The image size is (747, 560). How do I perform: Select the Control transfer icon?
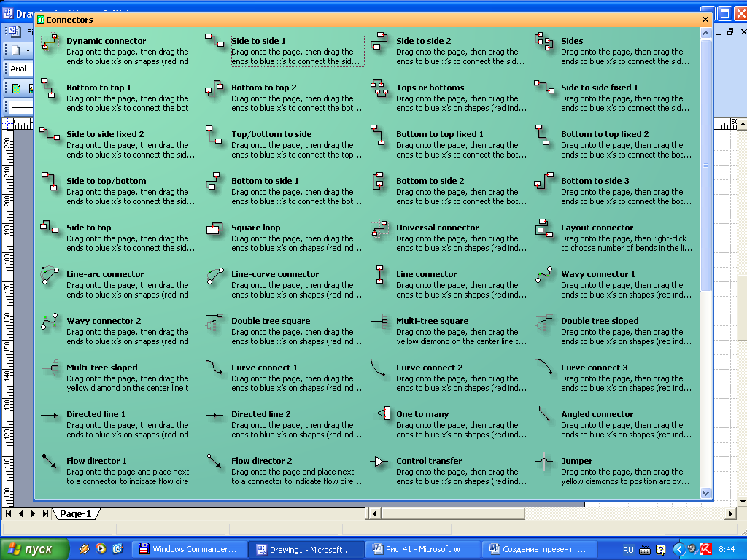pos(379,462)
